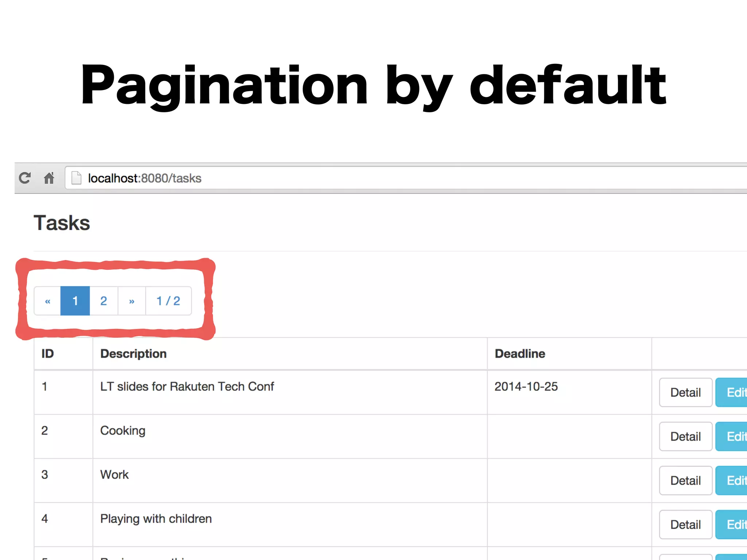Open Detail for the Work task
Screen dimensions: 747x560
[x=685, y=481]
